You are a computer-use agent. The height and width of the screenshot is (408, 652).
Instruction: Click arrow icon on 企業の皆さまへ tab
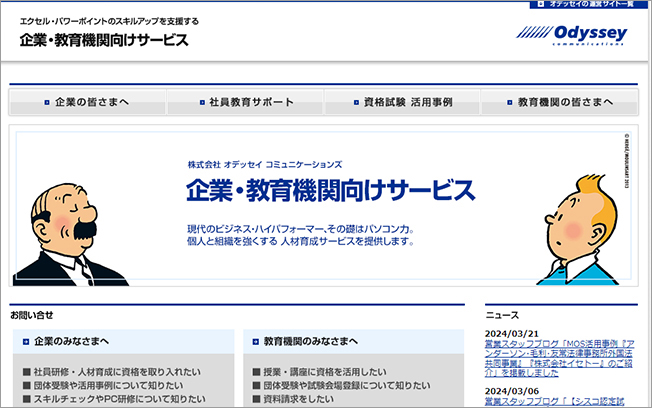tap(47, 102)
